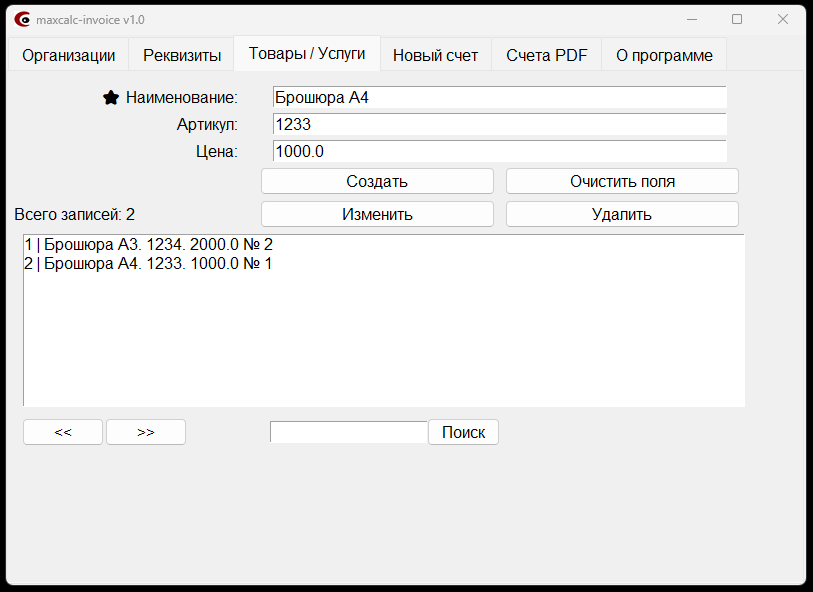The image size is (813, 592).
Task: Click the maxcalc-invoice v1.0 window title
Action: (x=90, y=20)
